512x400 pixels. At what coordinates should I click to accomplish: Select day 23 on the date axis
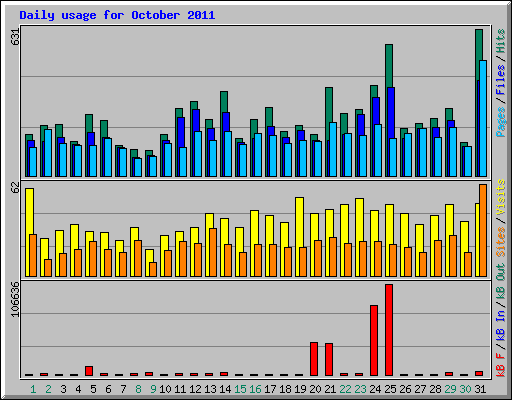[360, 389]
